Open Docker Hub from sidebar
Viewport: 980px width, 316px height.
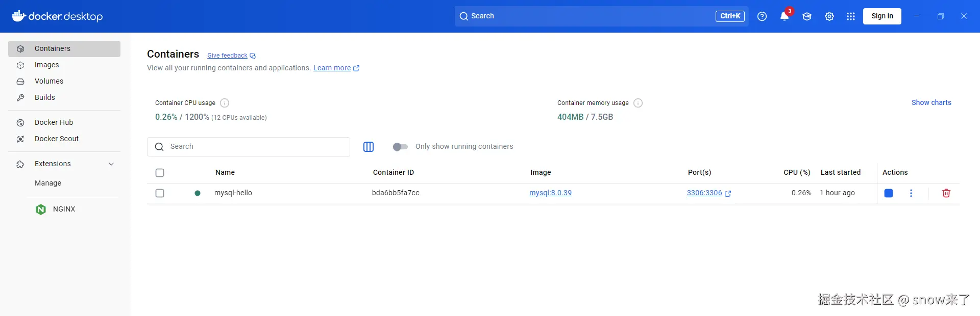click(64, 122)
